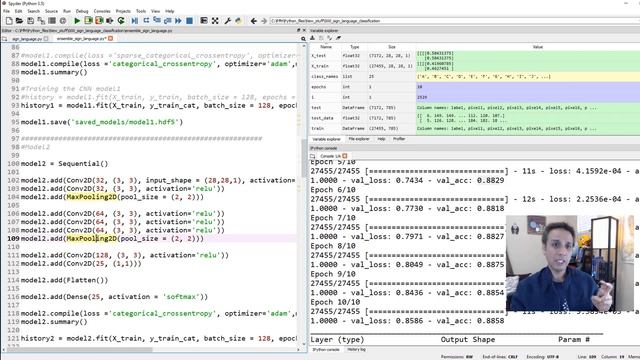Switch to the Variable explorer tab

pyautogui.click(x=327, y=139)
